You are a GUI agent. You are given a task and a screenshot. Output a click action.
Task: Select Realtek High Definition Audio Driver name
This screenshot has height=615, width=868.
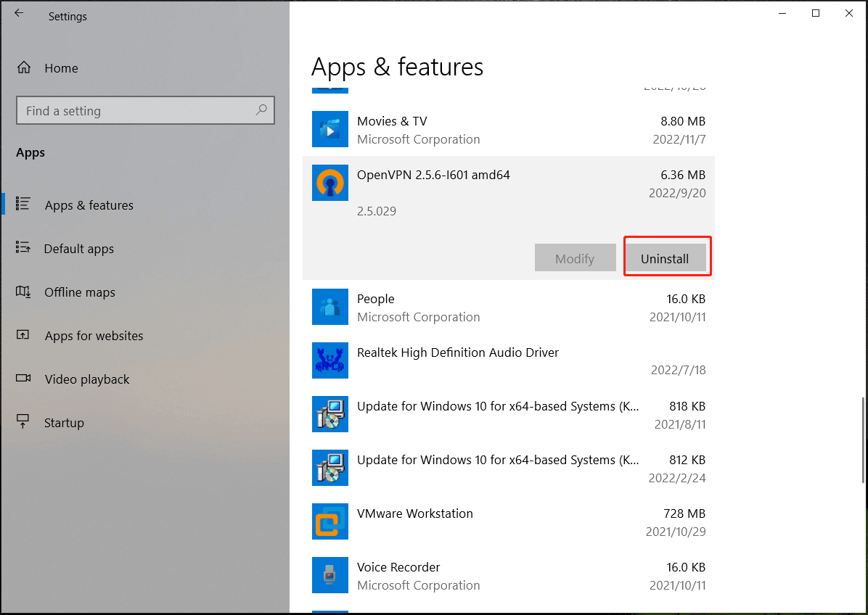pos(458,353)
